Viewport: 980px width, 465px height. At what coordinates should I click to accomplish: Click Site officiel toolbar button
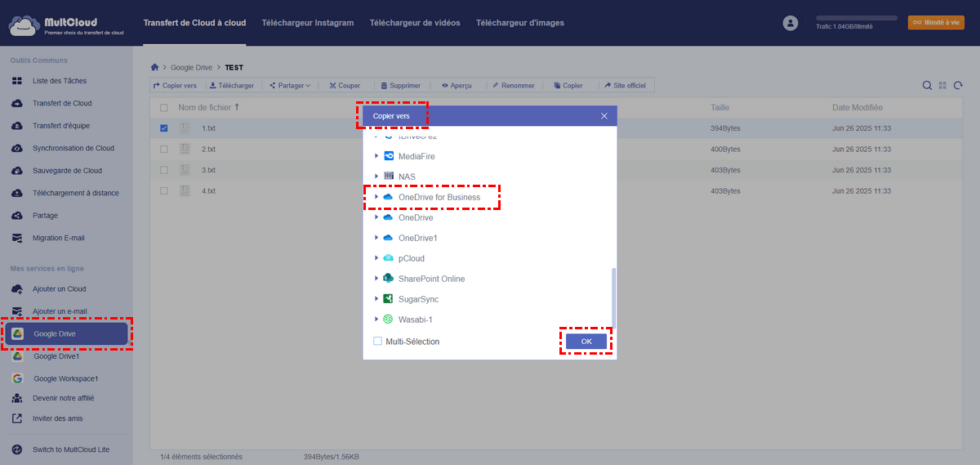tap(626, 86)
